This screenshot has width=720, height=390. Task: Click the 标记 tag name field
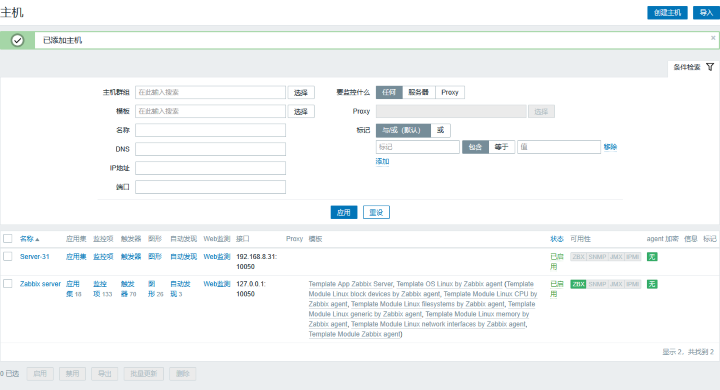pyautogui.click(x=417, y=147)
